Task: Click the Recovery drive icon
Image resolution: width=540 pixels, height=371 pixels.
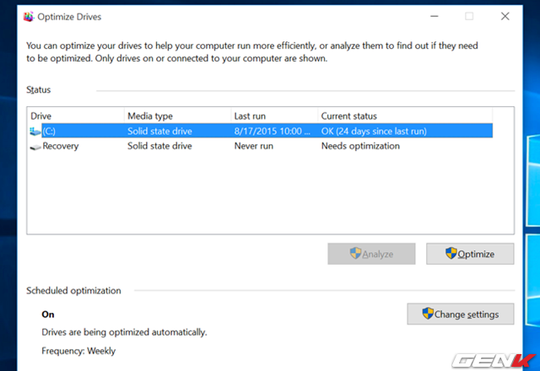Action: tap(35, 147)
